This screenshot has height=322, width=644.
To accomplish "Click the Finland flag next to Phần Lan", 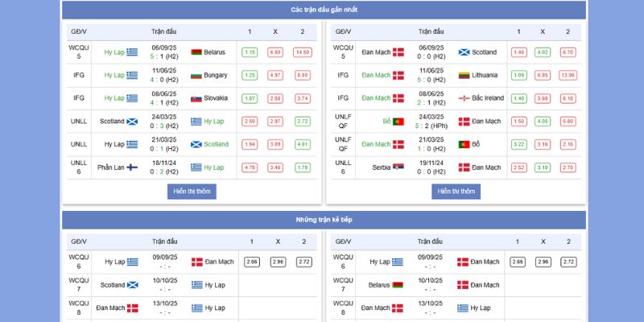I will point(132,167).
